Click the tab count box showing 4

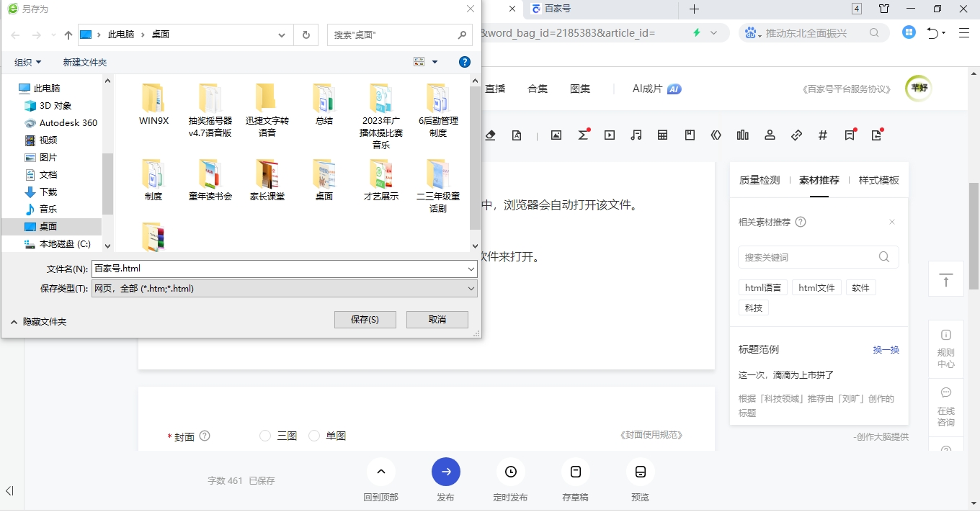tap(856, 9)
